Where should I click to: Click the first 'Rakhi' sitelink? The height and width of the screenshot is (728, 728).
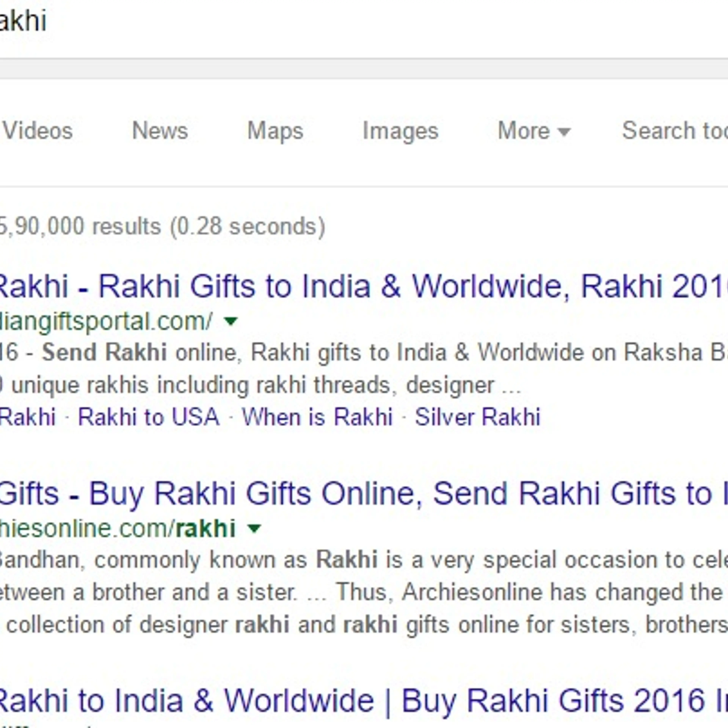point(27,417)
